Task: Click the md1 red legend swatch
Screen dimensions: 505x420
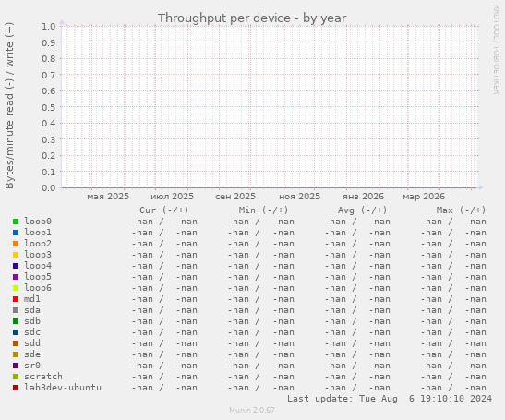Action: point(16,299)
